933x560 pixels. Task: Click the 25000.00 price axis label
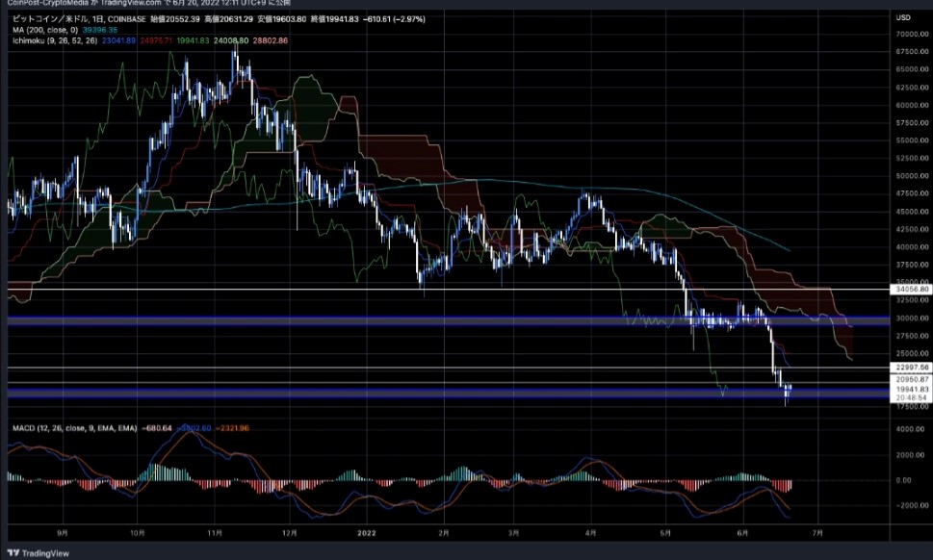(x=912, y=354)
